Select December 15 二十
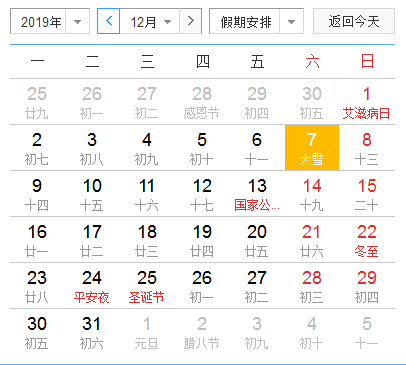406x365 pixels. point(367,194)
